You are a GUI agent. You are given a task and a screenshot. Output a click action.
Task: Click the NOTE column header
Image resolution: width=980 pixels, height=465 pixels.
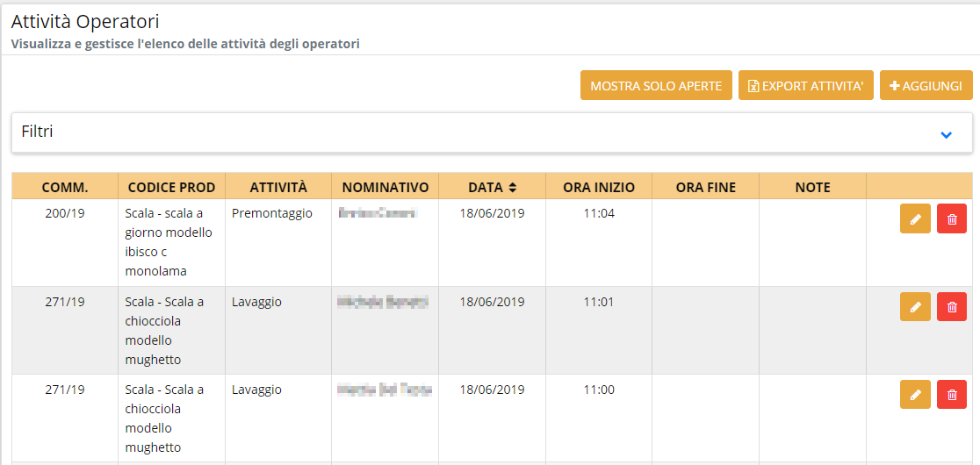(812, 187)
